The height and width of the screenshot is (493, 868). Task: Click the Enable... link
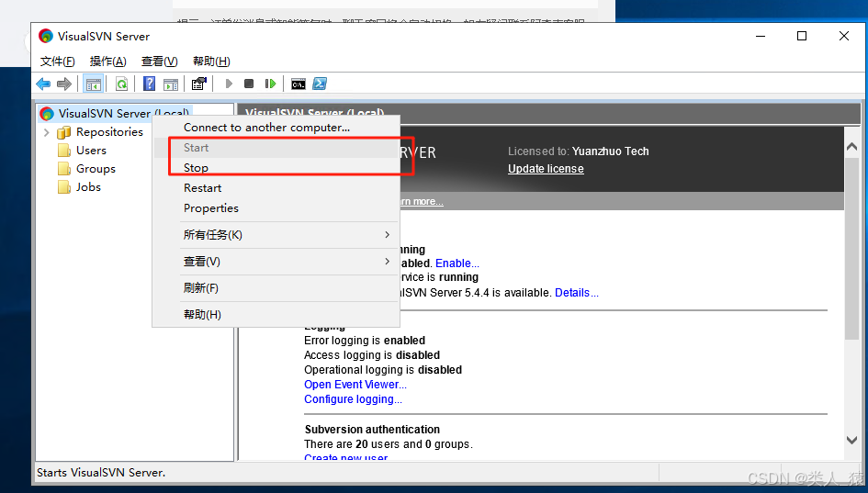point(457,263)
